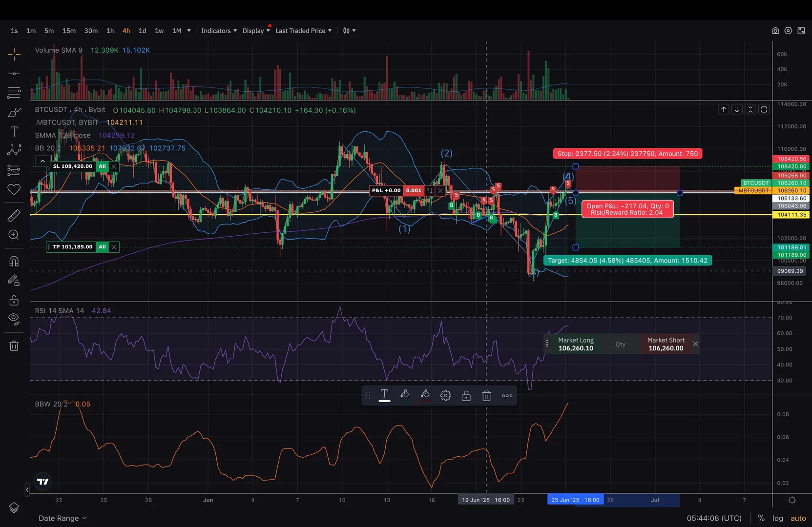Select the crosshair cursor tool
Screen dimensions: 812x527
point(14,54)
